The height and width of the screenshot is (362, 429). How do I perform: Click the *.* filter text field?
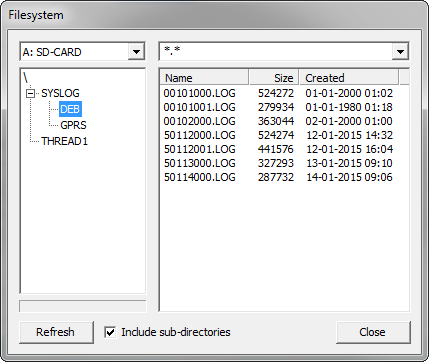pyautogui.click(x=276, y=52)
